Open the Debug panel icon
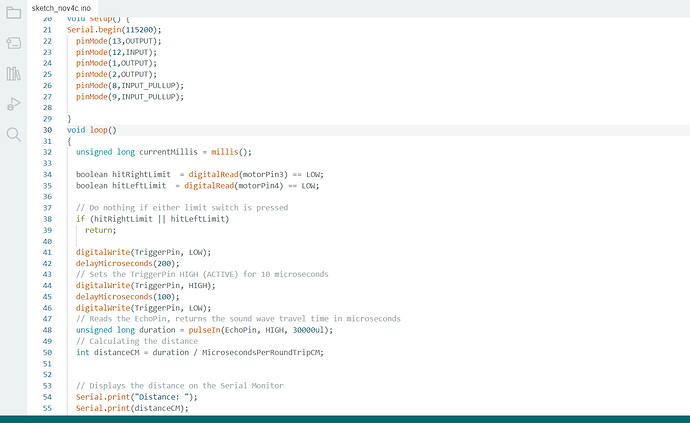This screenshot has width=690, height=423. pyautogui.click(x=13, y=103)
